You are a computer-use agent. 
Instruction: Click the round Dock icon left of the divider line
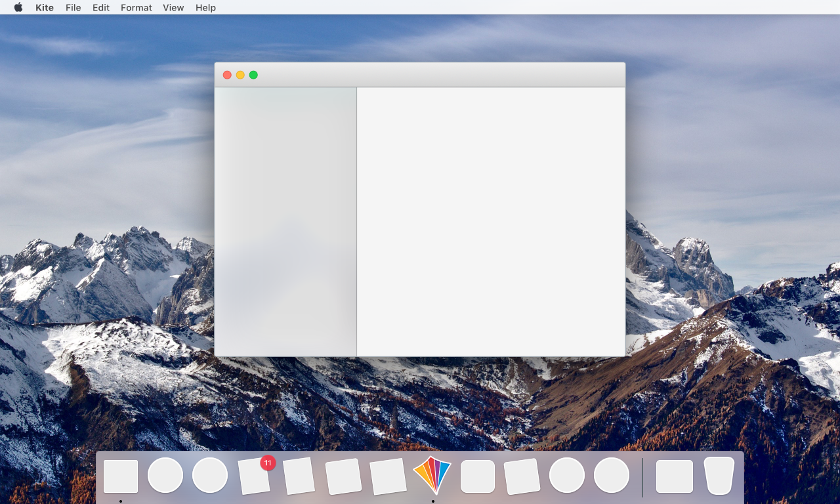coord(612,475)
